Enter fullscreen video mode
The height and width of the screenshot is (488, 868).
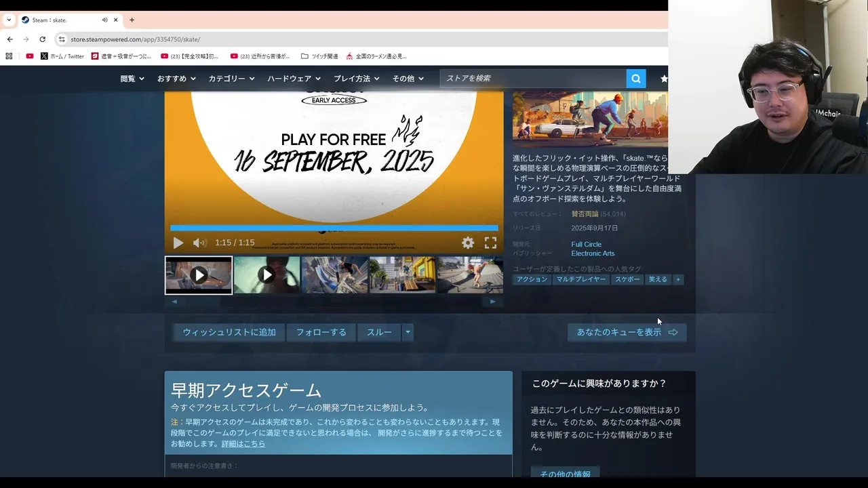tap(490, 243)
